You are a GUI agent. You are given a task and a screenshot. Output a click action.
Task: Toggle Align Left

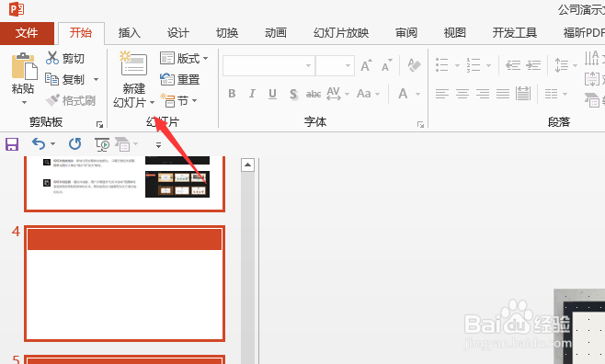coord(442,94)
